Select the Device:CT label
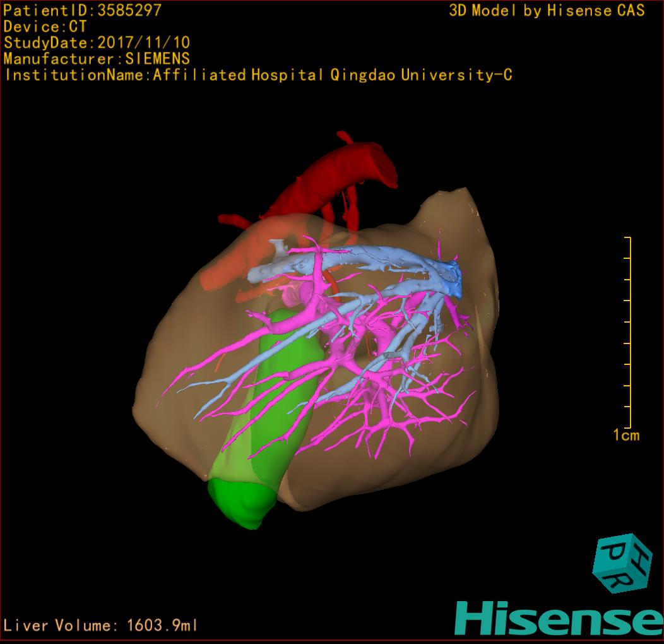 tap(45, 27)
